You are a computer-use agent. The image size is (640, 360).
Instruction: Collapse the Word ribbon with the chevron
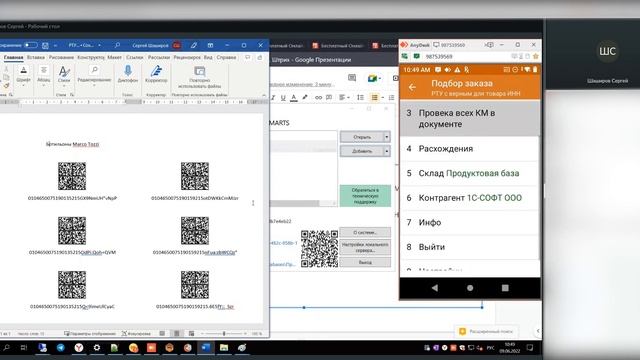pyautogui.click(x=264, y=95)
